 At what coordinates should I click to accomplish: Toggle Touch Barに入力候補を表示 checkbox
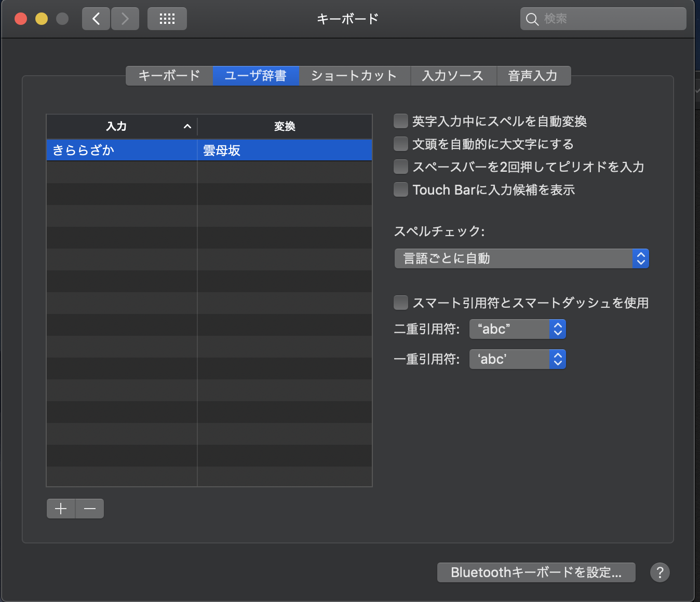(x=401, y=189)
